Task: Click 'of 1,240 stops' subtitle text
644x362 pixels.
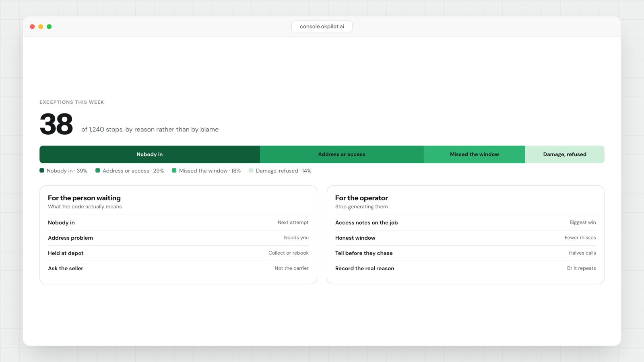Action: [x=150, y=130]
